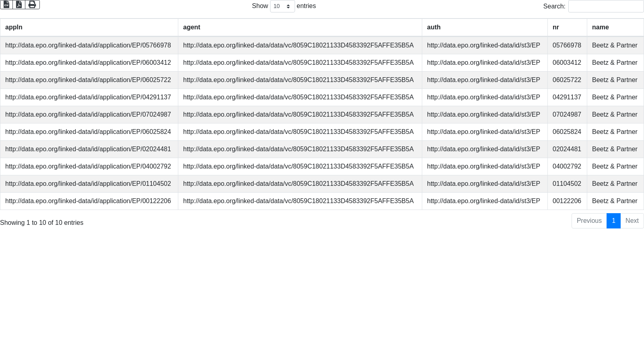This screenshot has height=362, width=644.
Task: Go to the Next page
Action: click(632, 221)
